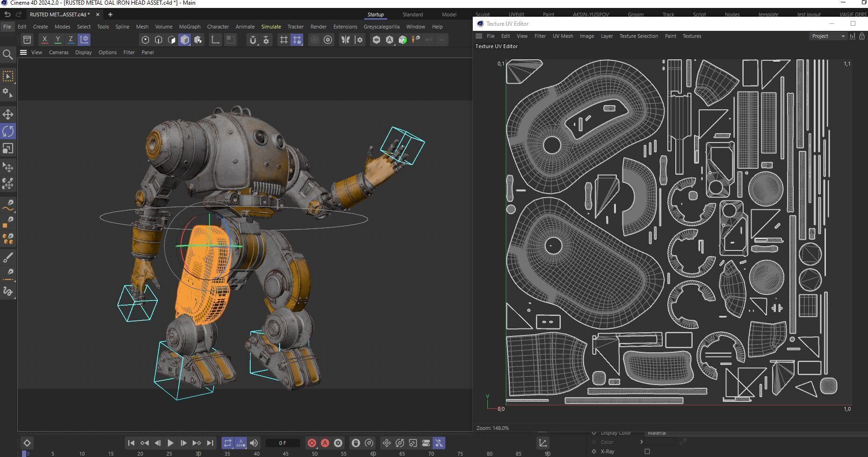Go to end of animation

tap(210, 443)
